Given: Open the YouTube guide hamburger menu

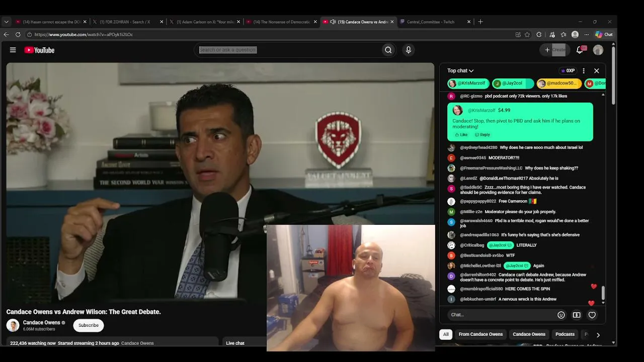Looking at the screenshot, I should (13, 50).
